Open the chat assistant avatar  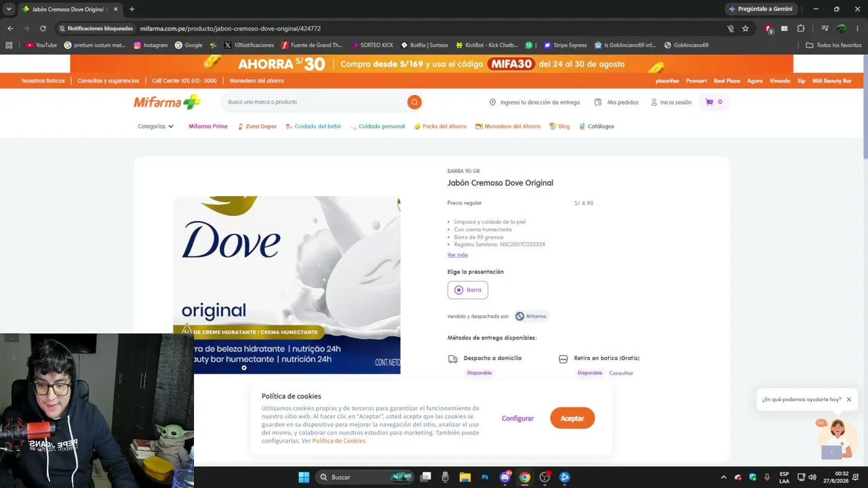837,439
